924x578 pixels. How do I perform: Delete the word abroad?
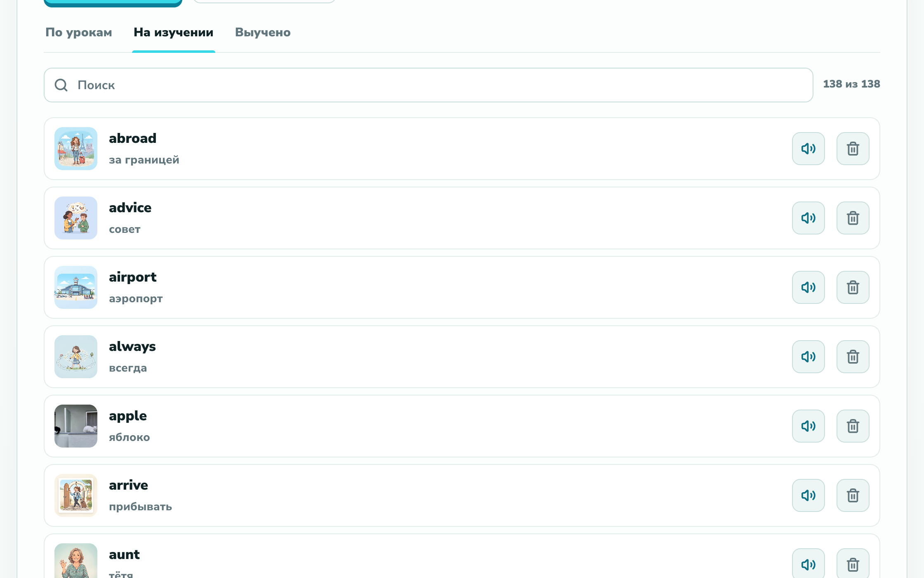(x=853, y=149)
